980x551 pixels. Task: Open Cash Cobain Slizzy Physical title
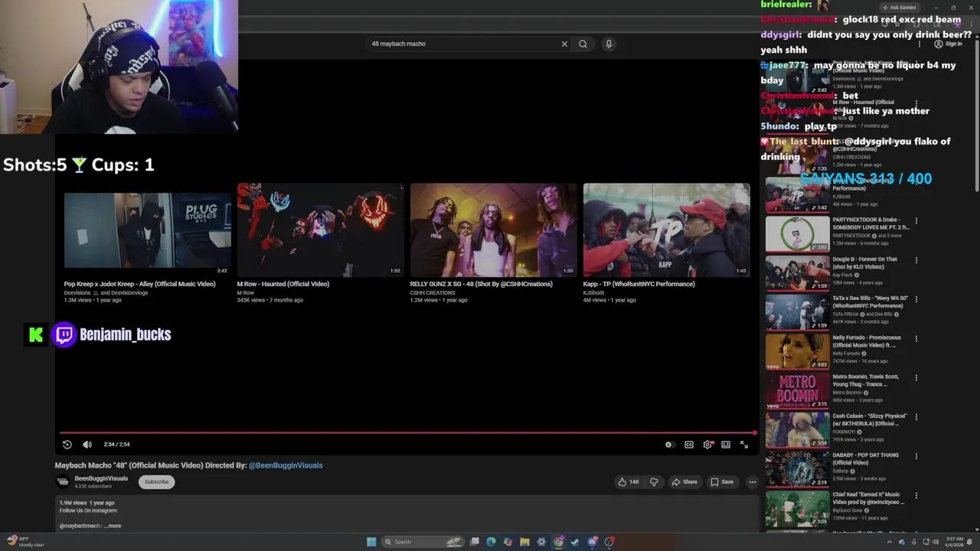tap(870, 419)
